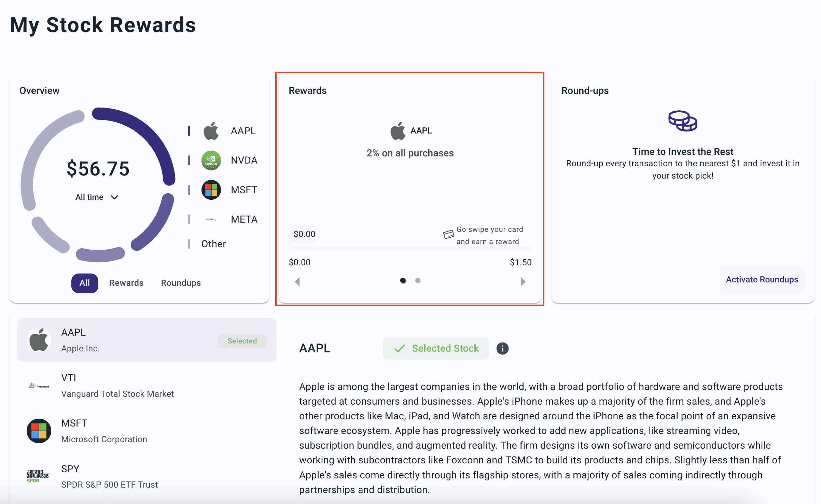Go to next rewards slide with right arrow
Viewport: 821px width, 504px height.
click(523, 282)
